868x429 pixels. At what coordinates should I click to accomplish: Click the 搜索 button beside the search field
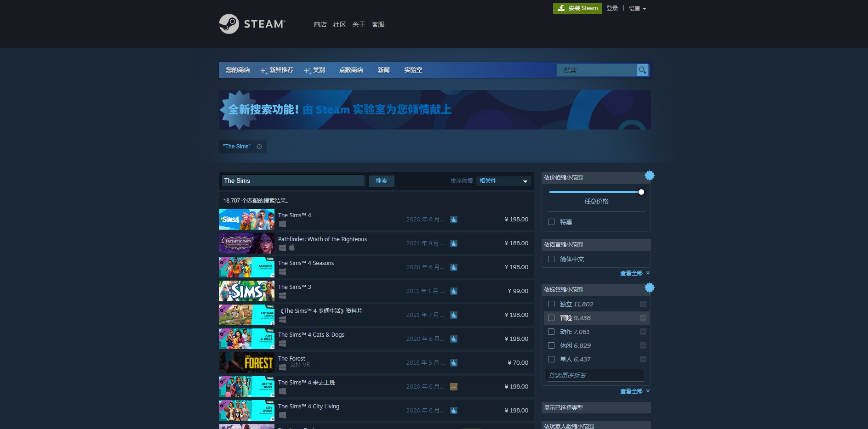point(381,181)
